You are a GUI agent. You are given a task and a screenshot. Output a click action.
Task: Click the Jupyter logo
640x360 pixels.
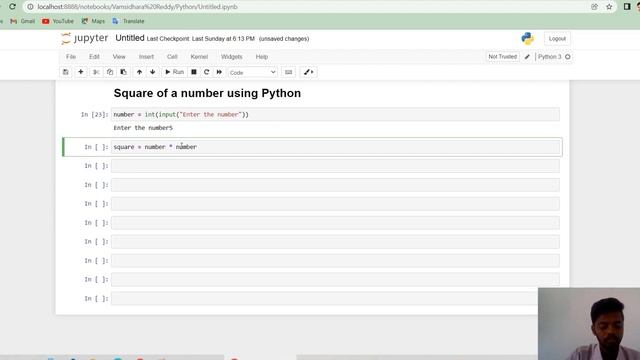pos(84,38)
